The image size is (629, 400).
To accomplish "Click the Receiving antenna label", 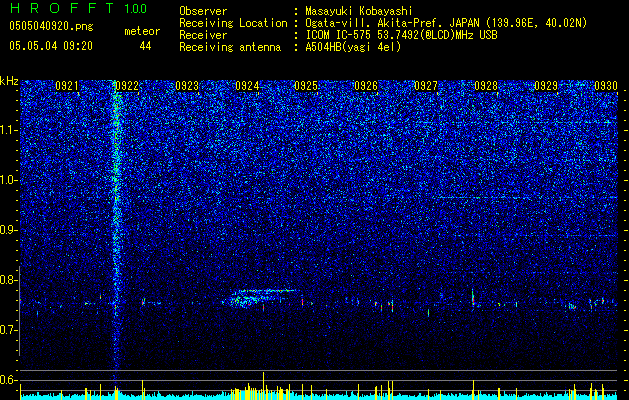I will pyautogui.click(x=230, y=47).
